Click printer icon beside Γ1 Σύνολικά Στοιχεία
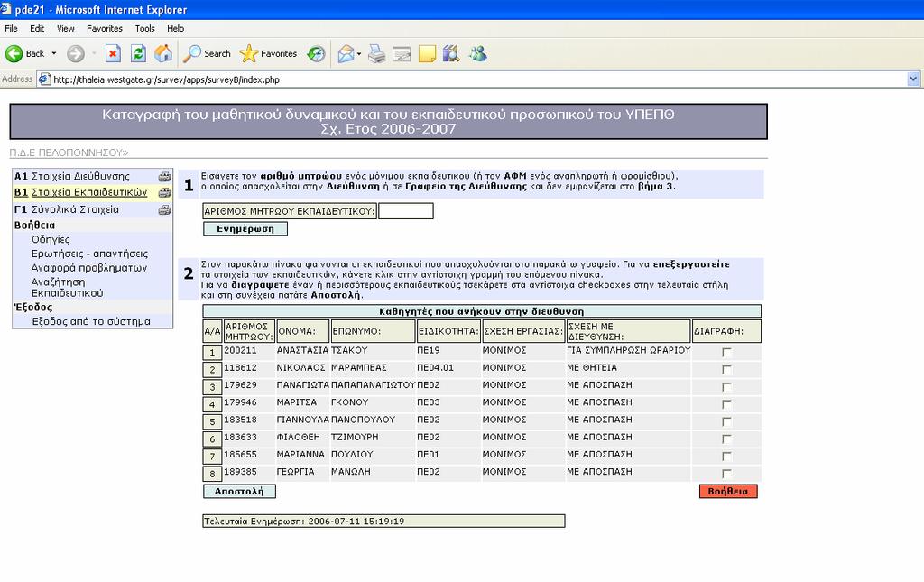Image resolution: width=924 pixels, height=582 pixels. coord(164,209)
